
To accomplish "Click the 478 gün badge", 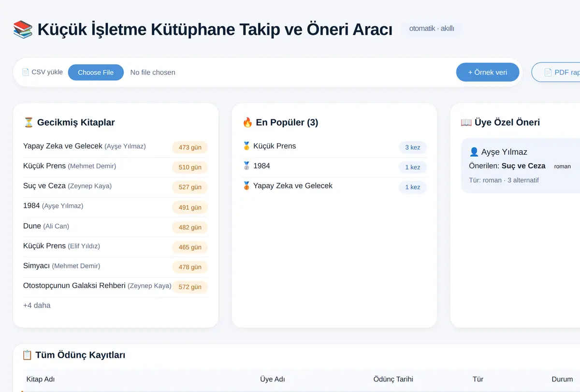I will pyautogui.click(x=190, y=267).
